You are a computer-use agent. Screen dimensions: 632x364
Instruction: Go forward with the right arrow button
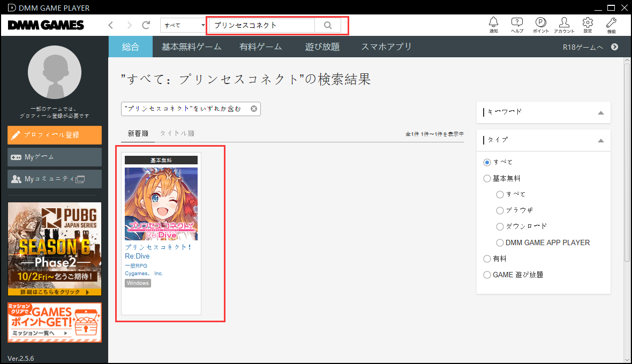pos(129,25)
